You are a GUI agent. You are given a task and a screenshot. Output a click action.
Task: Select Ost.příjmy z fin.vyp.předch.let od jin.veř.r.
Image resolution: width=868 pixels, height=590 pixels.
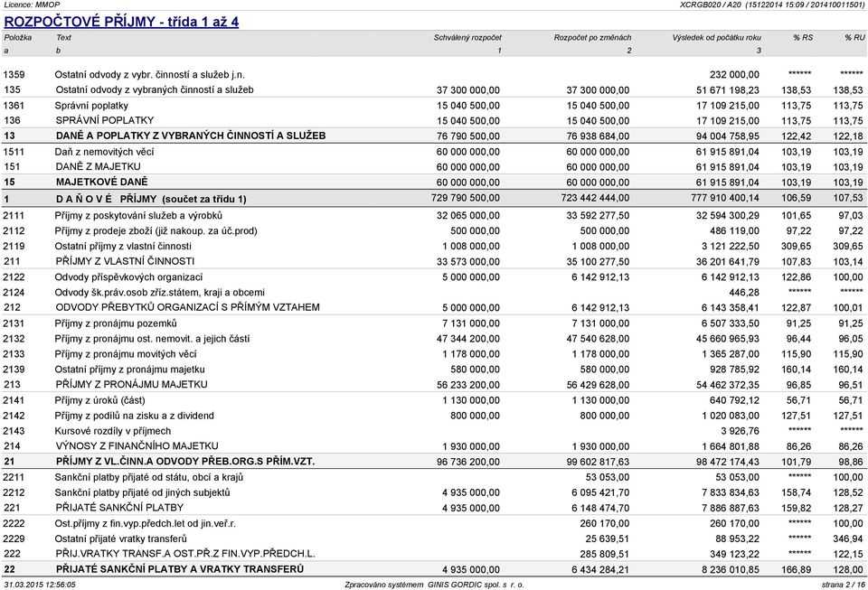(145, 524)
